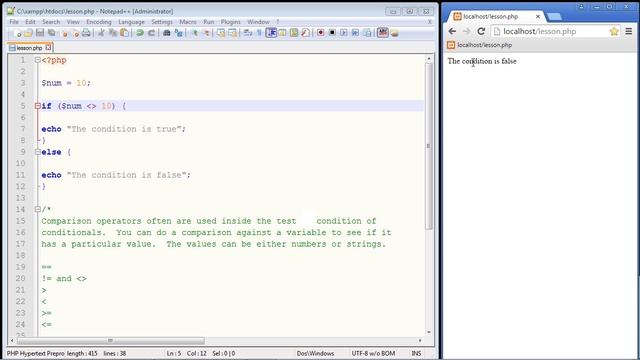Close the Chrome localhost/lesson.php tab
The height and width of the screenshot is (360, 640).
[538, 17]
